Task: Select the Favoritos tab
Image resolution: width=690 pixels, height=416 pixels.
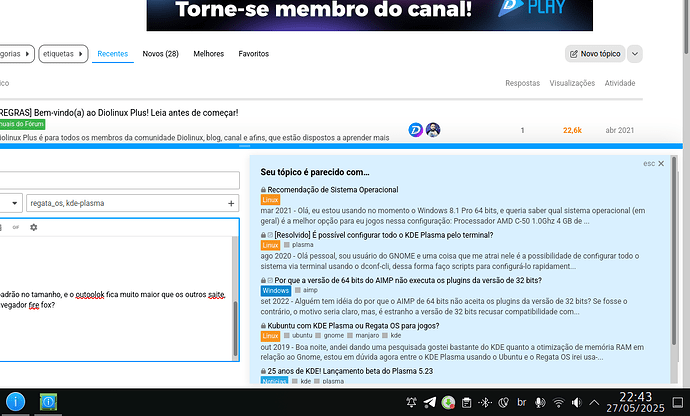Action: (253, 54)
